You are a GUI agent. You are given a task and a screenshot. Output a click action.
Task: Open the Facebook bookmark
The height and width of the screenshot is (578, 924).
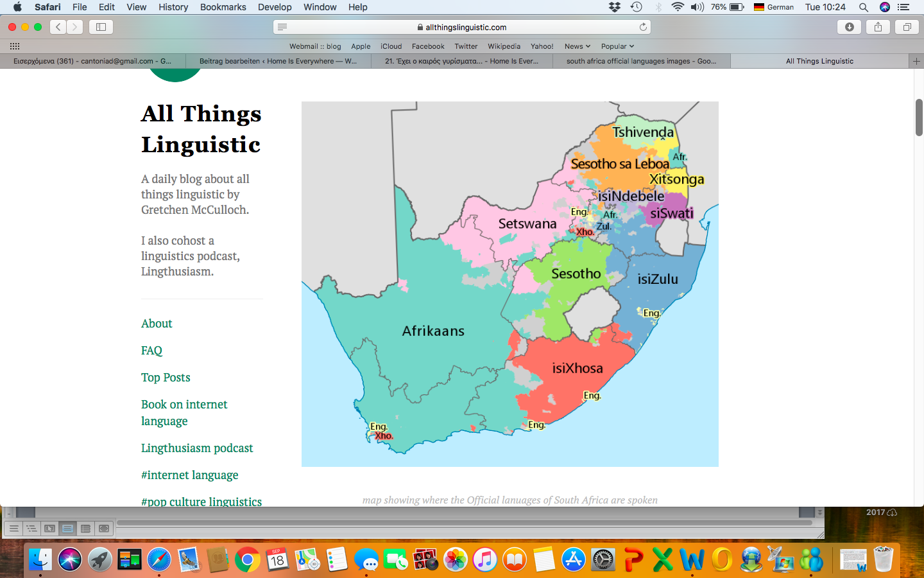coord(428,46)
